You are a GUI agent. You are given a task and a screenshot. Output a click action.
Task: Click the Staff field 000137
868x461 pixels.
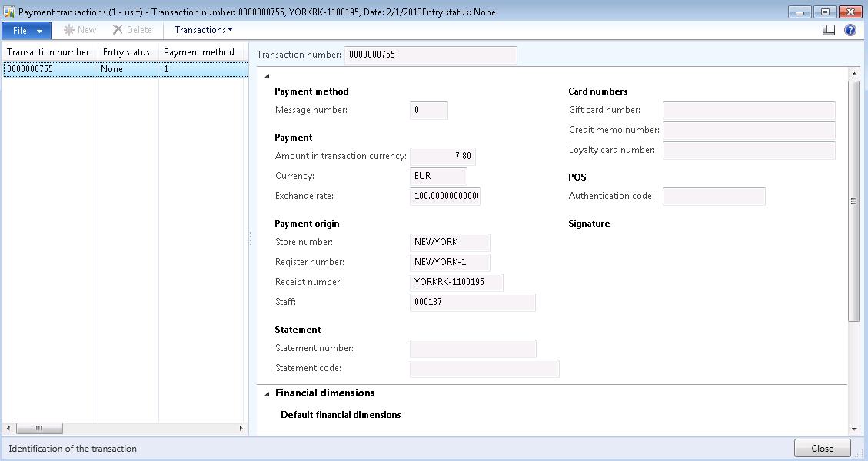coord(473,302)
